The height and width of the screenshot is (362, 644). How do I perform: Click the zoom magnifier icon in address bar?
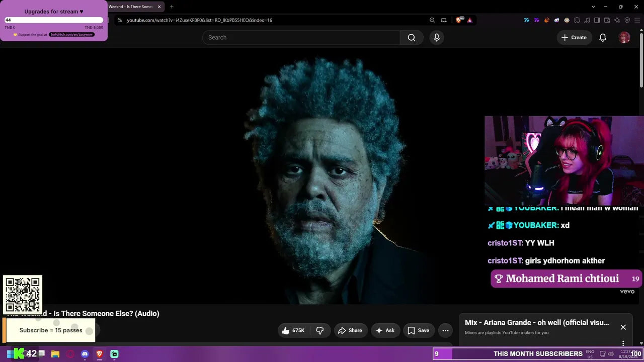coord(432,20)
